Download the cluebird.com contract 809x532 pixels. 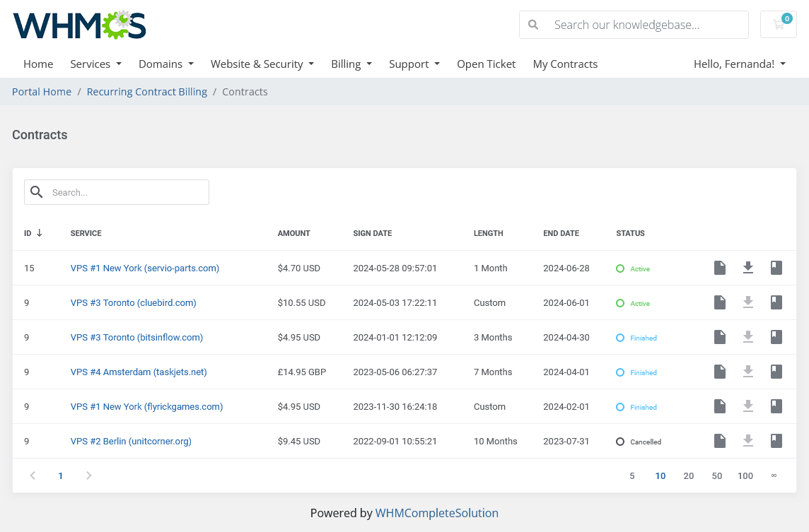click(748, 302)
